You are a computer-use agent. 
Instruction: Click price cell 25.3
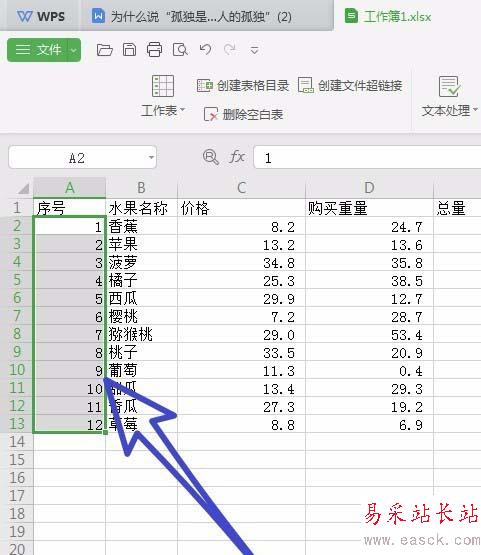coord(241,280)
